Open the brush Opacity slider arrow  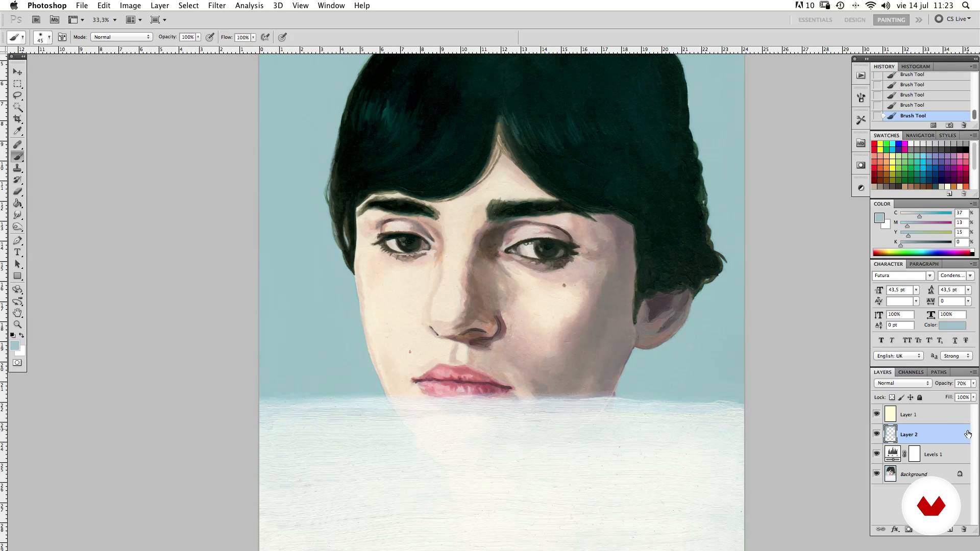pyautogui.click(x=198, y=37)
